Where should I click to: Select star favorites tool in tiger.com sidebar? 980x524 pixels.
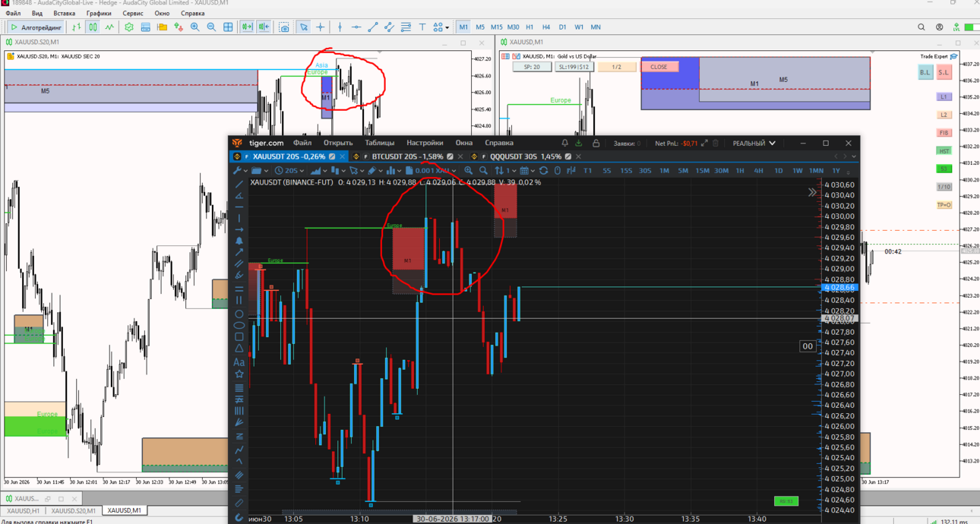(x=239, y=374)
